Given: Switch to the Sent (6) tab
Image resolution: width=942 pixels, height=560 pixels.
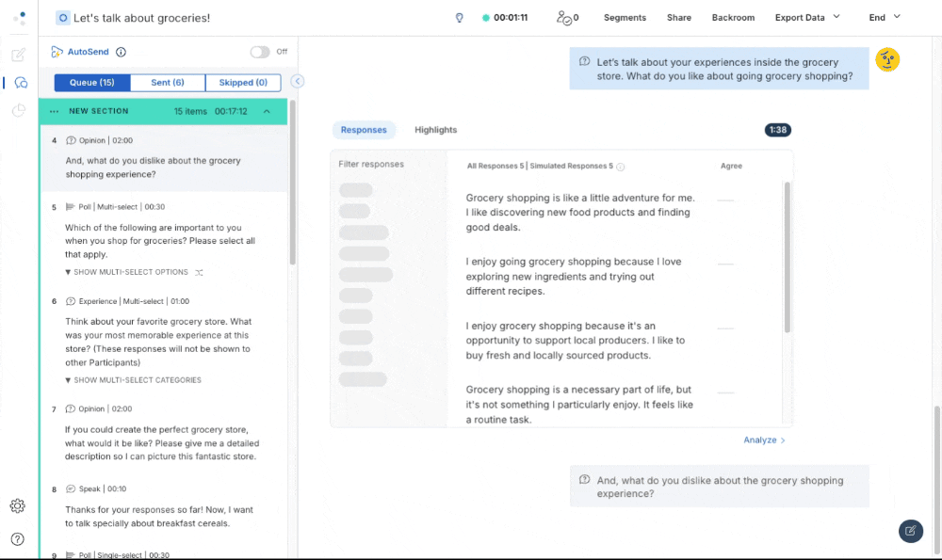Looking at the screenshot, I should pos(168,83).
